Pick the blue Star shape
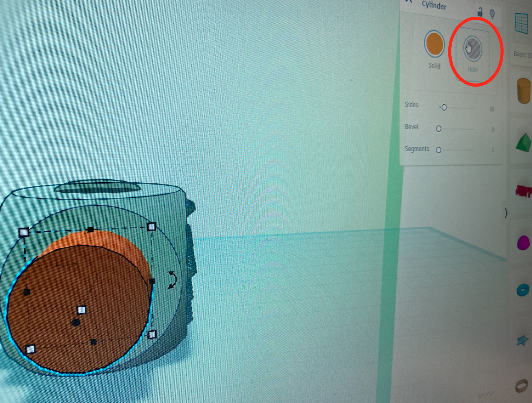Screen dimensions: 532x403 523,340
